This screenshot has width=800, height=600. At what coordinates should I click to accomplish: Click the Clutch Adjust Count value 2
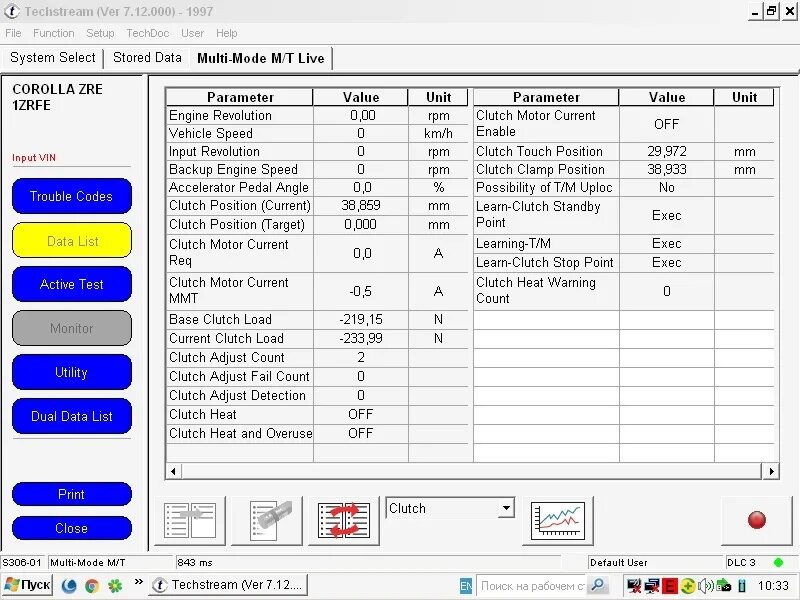[x=361, y=358]
